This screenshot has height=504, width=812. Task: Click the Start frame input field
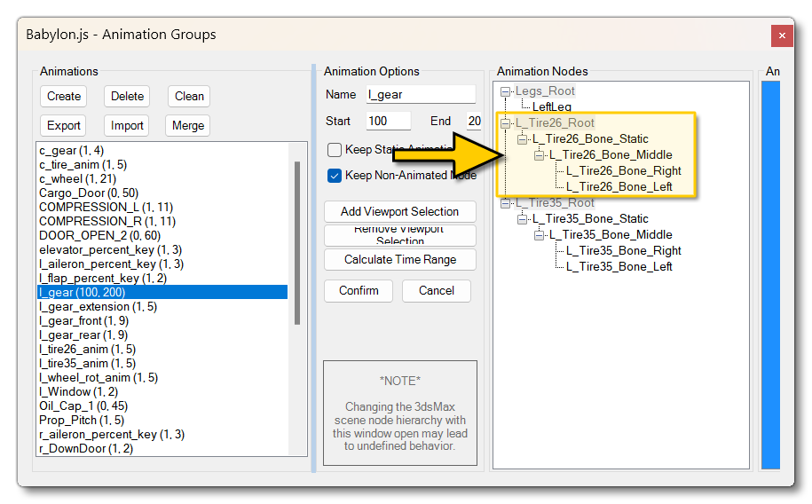pyautogui.click(x=388, y=122)
